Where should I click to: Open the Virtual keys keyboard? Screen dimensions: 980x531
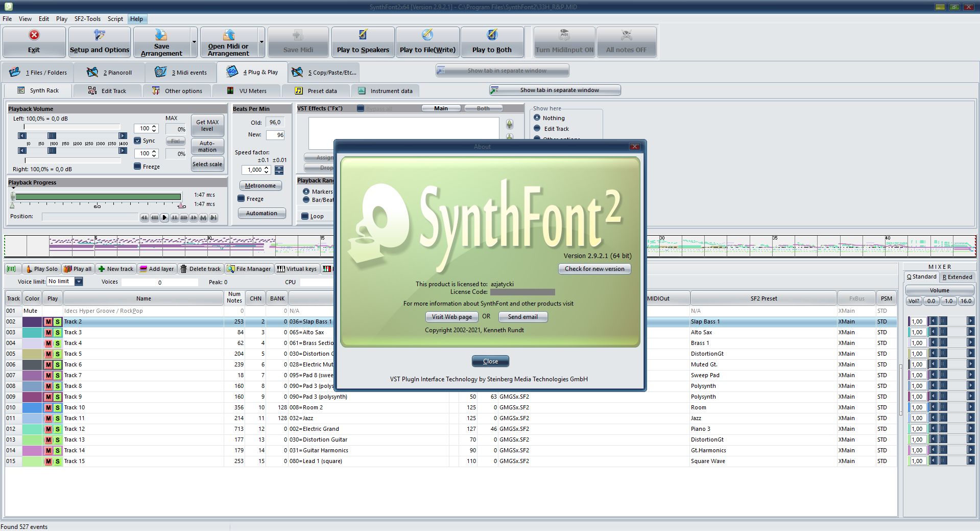click(x=297, y=269)
